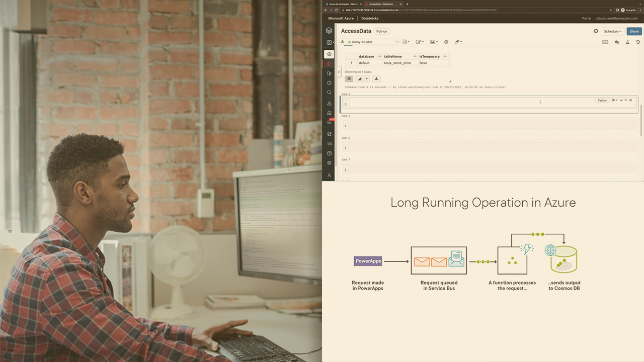Download table results with download icon
This screenshot has width=644, height=362.
pos(376,79)
